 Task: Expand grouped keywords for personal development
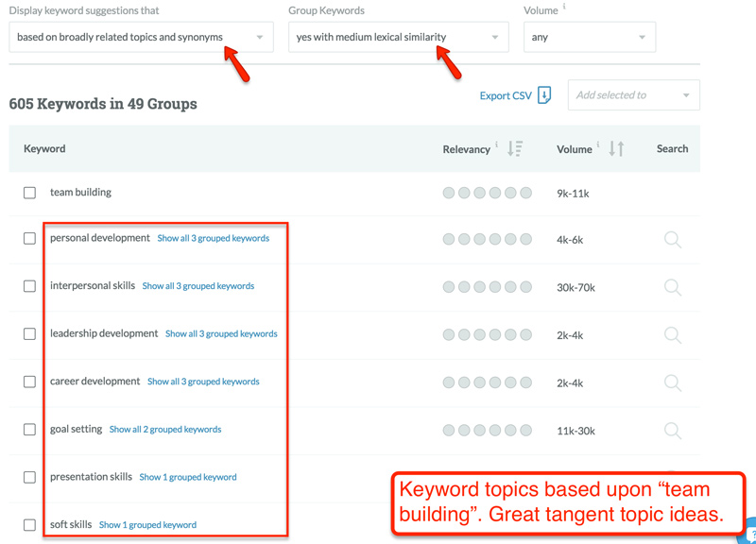pyautogui.click(x=213, y=239)
